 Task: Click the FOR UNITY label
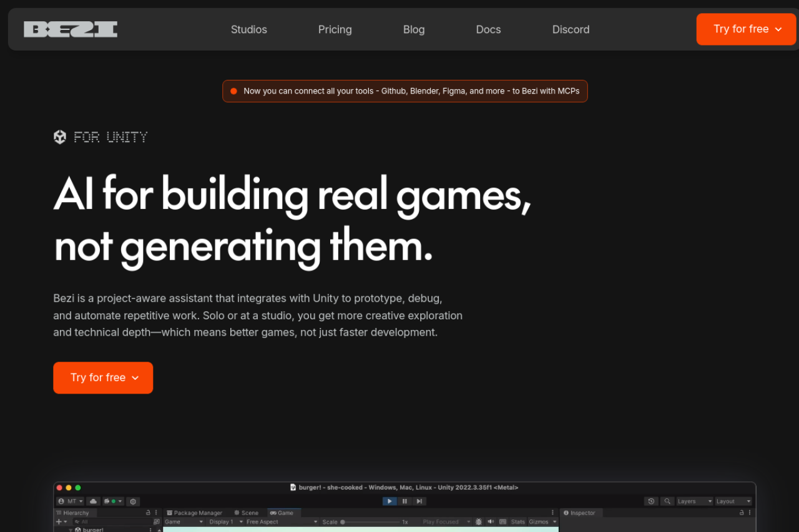click(x=110, y=137)
